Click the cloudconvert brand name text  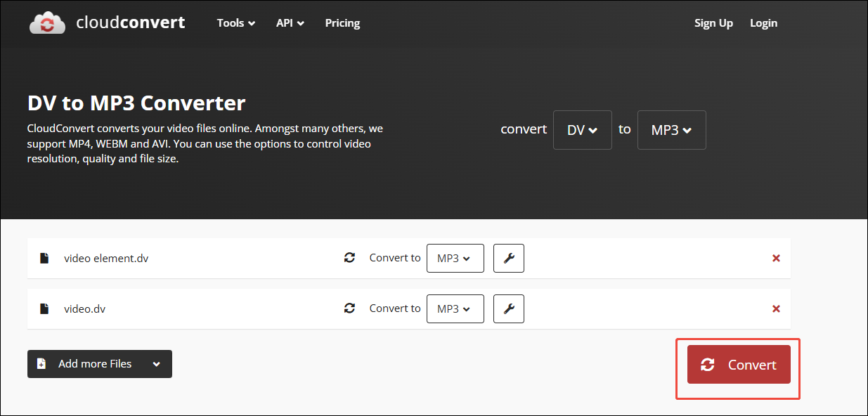point(131,22)
